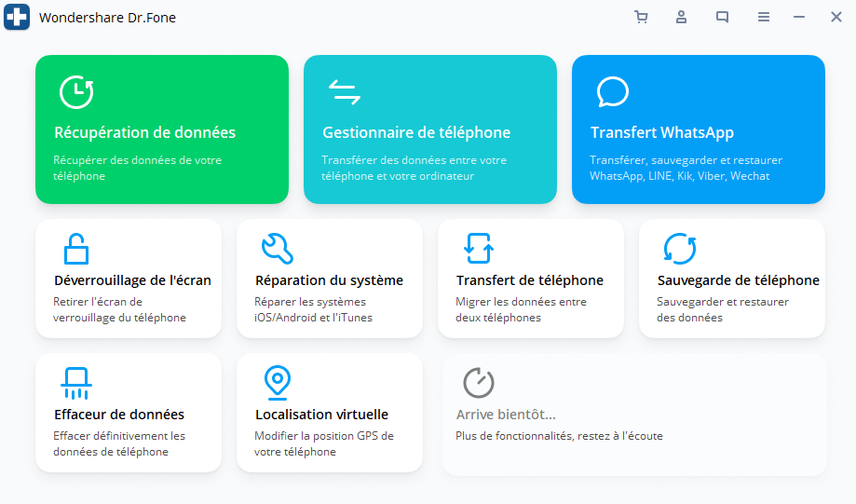Click the shopping cart icon in title bar
This screenshot has height=504, width=856.
[x=641, y=17]
